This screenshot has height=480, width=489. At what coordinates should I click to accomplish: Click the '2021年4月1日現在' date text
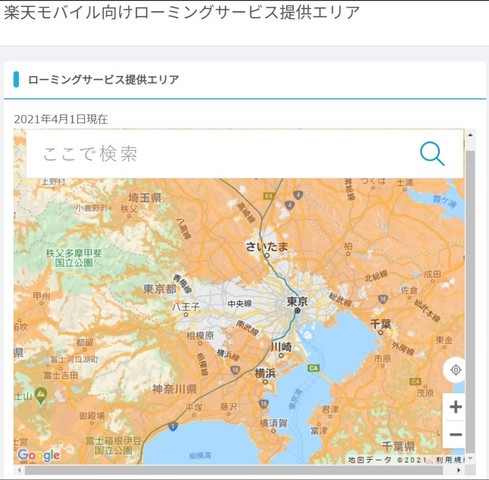(x=61, y=119)
